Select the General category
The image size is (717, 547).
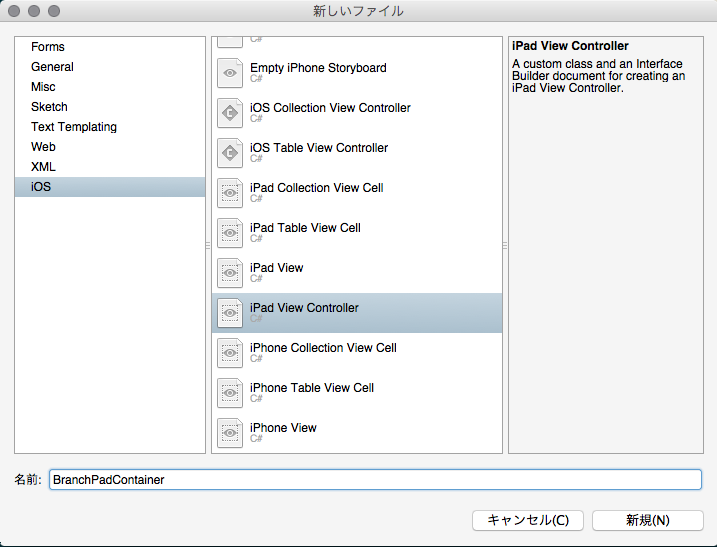[110, 67]
